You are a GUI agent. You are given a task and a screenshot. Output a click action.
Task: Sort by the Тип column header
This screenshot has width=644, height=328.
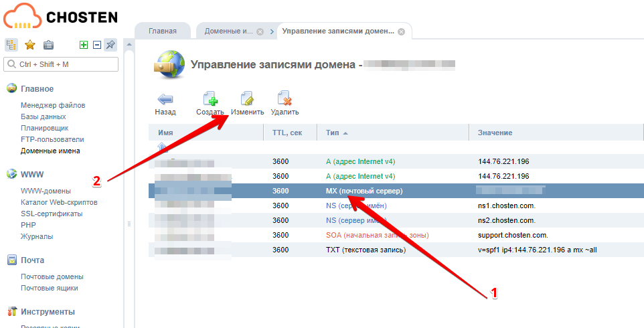tap(393, 133)
